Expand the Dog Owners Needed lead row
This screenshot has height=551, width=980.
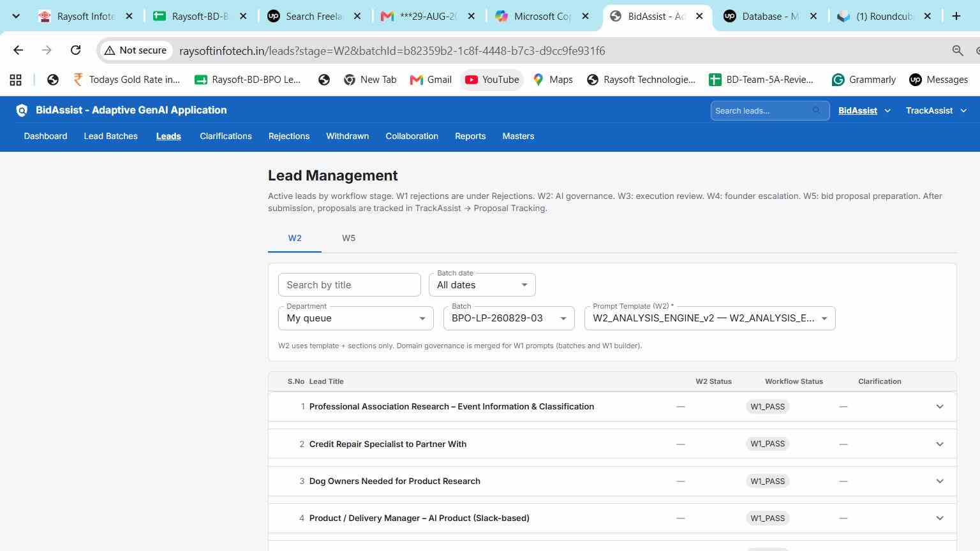coord(940,481)
